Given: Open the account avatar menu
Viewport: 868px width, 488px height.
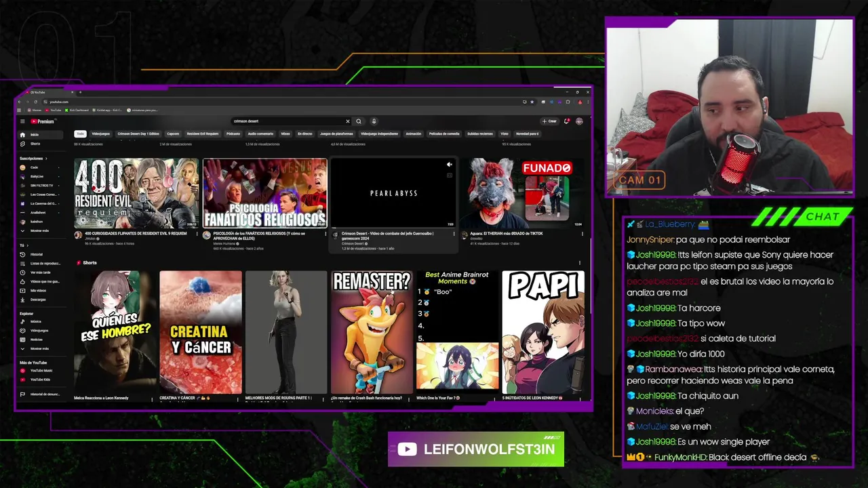Looking at the screenshot, I should click(579, 121).
